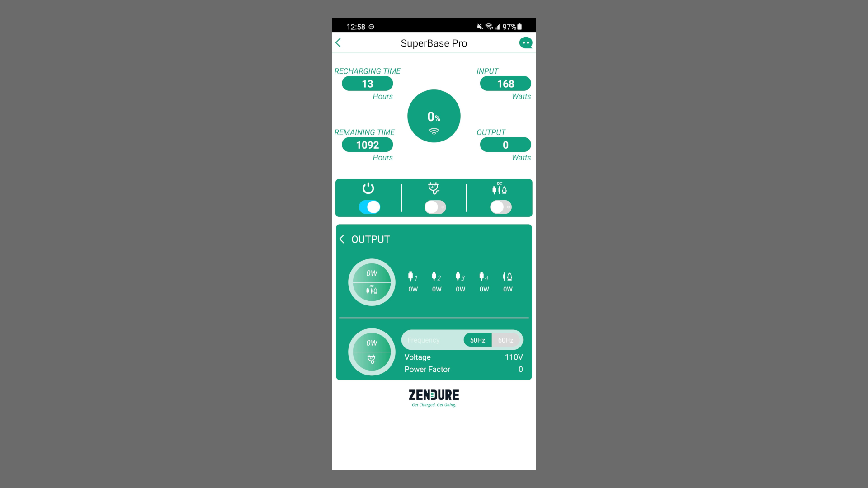This screenshot has width=868, height=488.
Task: Tap the AC outlet icon in OUTPUT section
Action: pyautogui.click(x=370, y=352)
